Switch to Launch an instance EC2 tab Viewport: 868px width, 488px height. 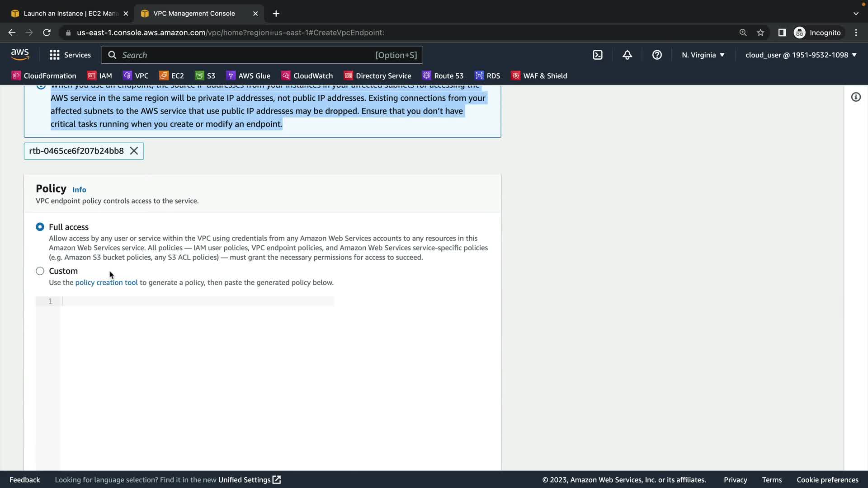click(x=68, y=14)
